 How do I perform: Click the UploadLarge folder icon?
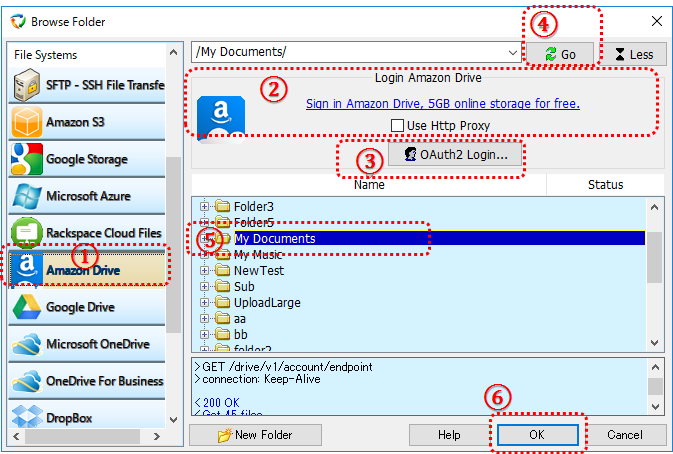pyautogui.click(x=222, y=302)
